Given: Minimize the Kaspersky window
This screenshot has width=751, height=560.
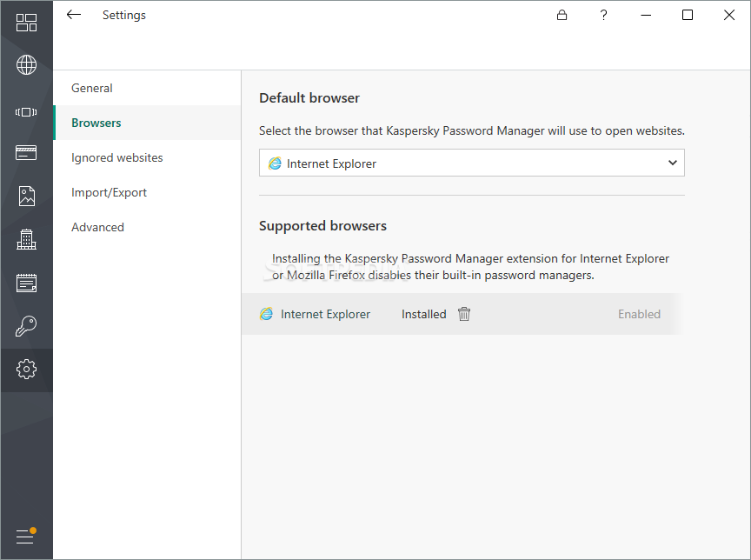Looking at the screenshot, I should click(646, 16).
